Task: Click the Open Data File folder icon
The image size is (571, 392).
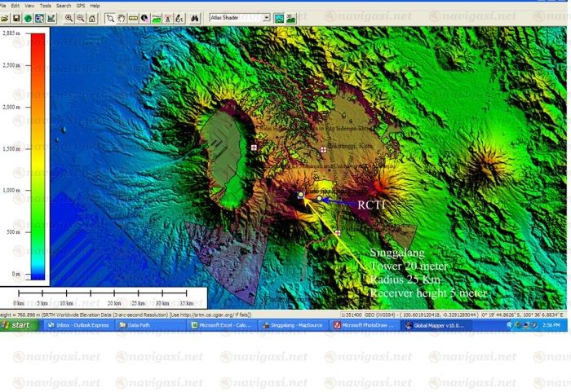Action: pos(5,17)
